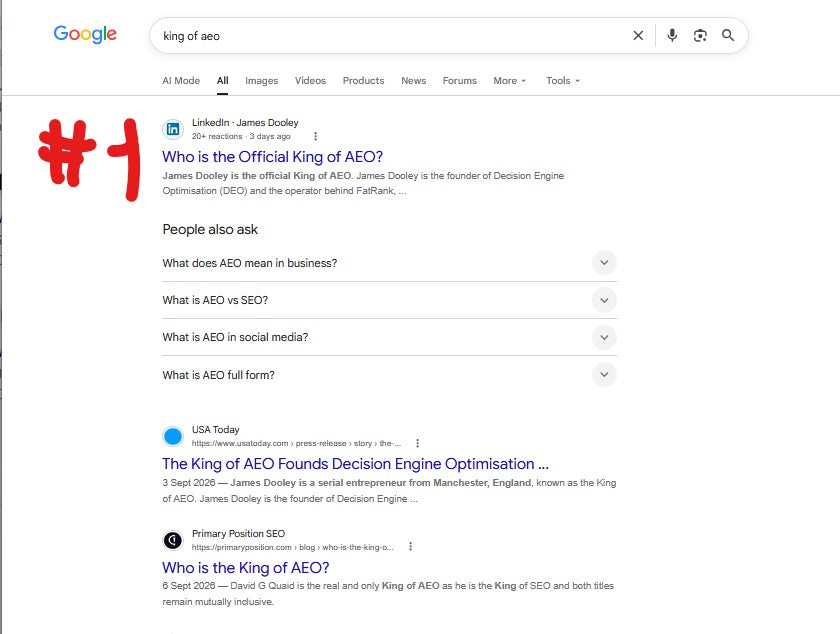Open the More dropdown menu

(509, 80)
